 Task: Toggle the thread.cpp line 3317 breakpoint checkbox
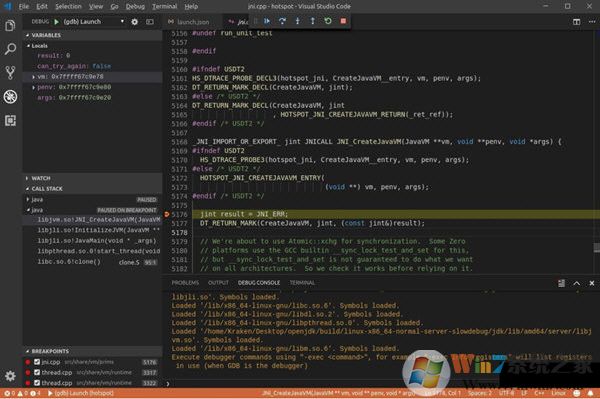coord(37,372)
